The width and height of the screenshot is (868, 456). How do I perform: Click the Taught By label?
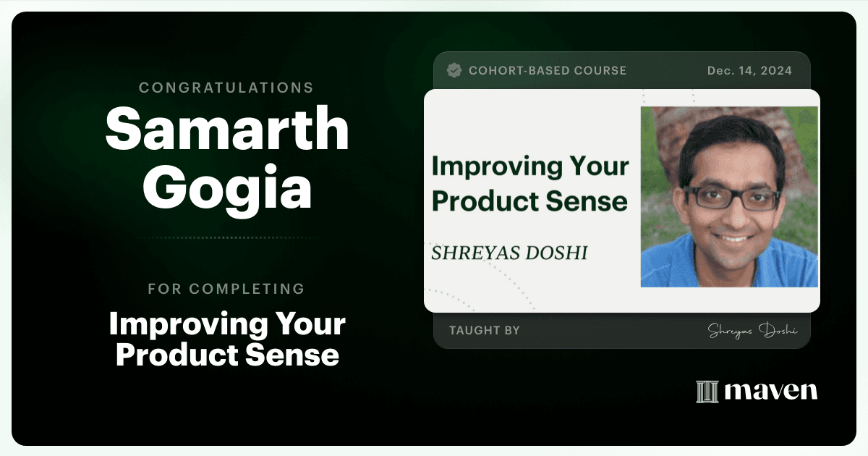coord(485,331)
